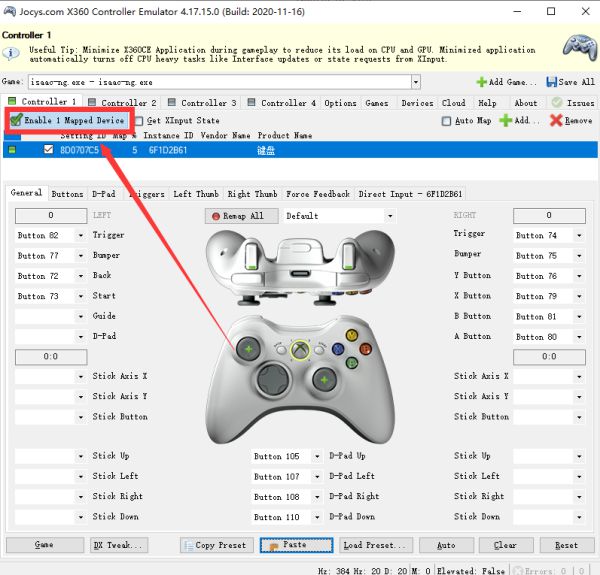
Task: Open the left Trigger Button 82 dropdown
Action: pyautogui.click(x=80, y=235)
